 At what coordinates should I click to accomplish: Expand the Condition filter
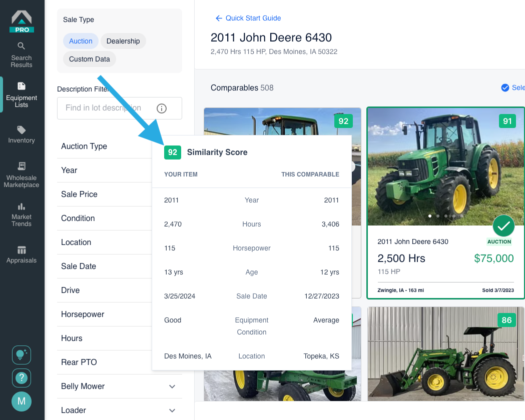click(105, 218)
